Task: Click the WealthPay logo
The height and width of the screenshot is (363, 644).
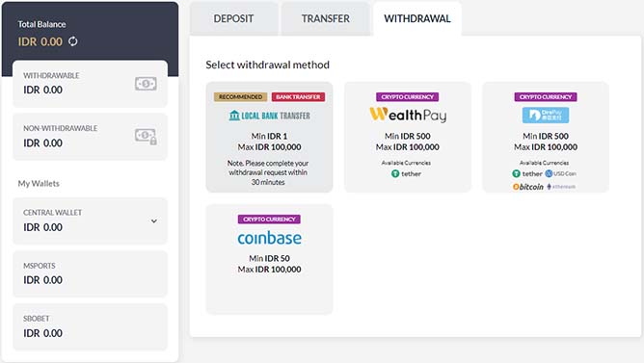Action: coord(408,115)
